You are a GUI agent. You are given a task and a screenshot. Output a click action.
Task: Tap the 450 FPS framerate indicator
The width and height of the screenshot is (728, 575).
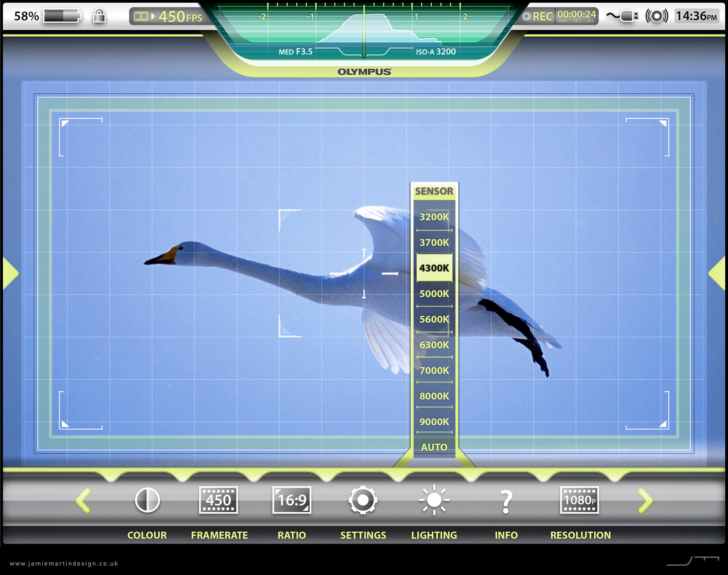coord(168,16)
